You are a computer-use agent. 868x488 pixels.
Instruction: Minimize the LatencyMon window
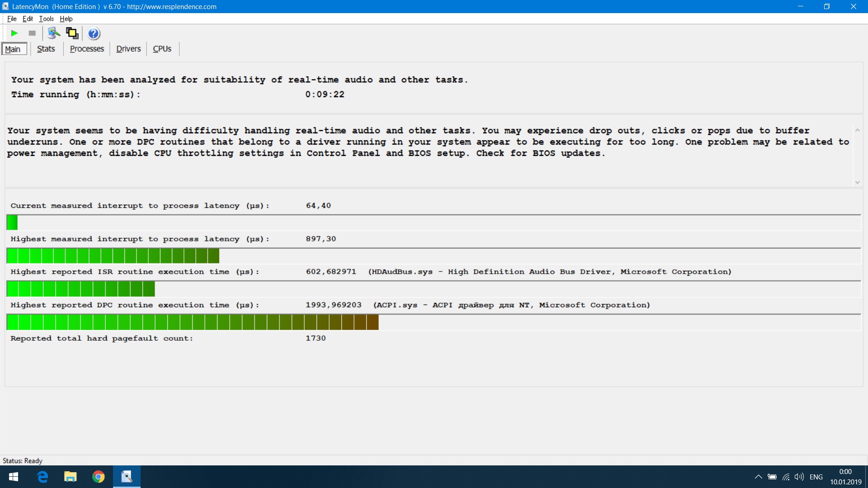[x=801, y=6]
